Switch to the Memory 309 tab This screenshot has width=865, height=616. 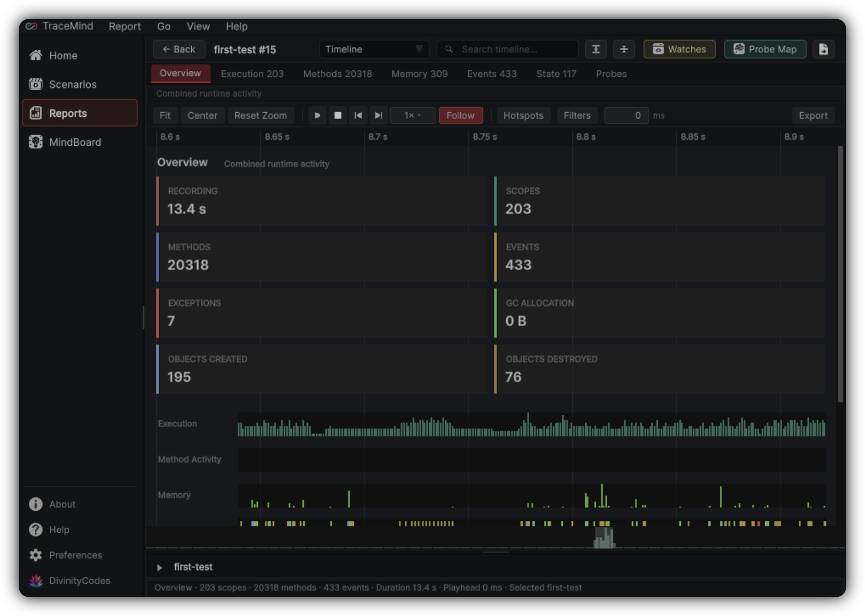coord(420,74)
